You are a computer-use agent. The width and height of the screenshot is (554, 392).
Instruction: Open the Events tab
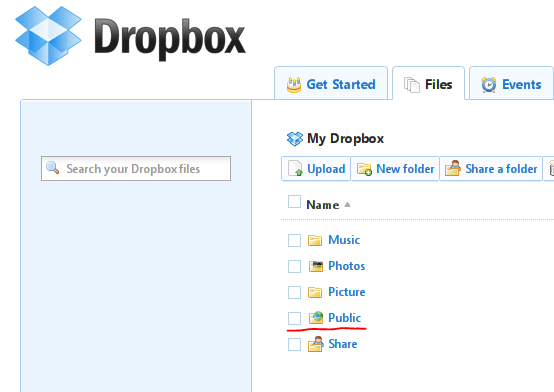(511, 83)
